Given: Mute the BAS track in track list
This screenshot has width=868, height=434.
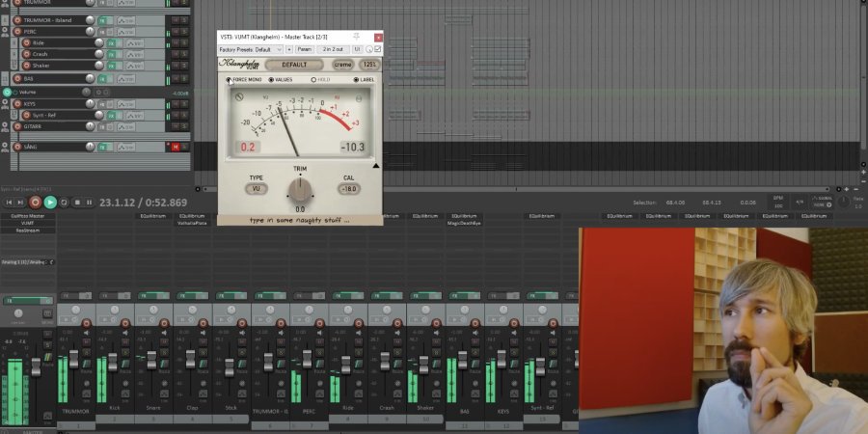Looking at the screenshot, I should (x=176, y=79).
